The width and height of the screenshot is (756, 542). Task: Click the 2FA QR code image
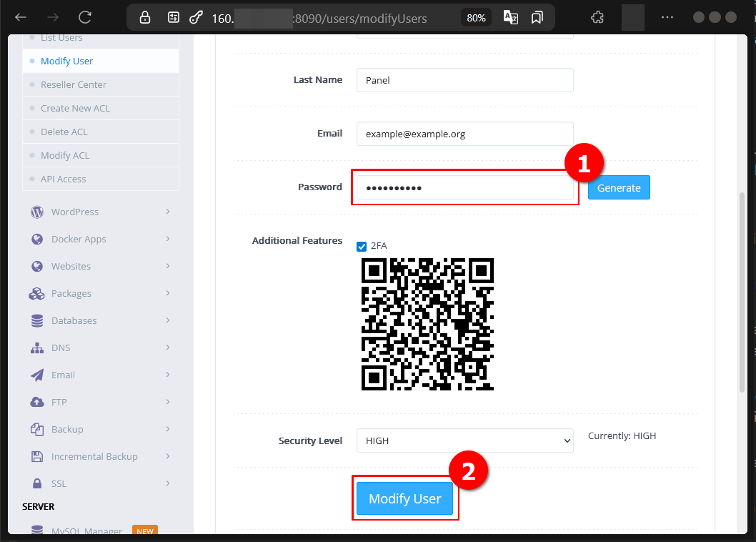(x=427, y=325)
